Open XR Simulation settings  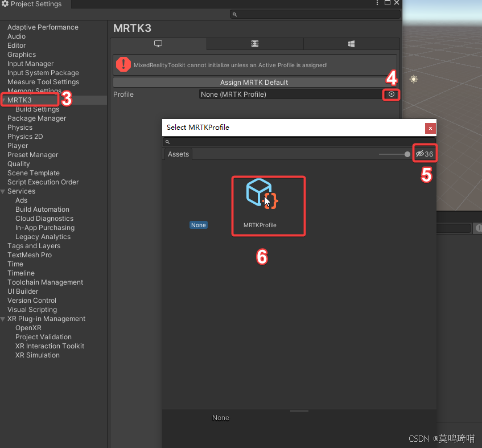coord(38,355)
